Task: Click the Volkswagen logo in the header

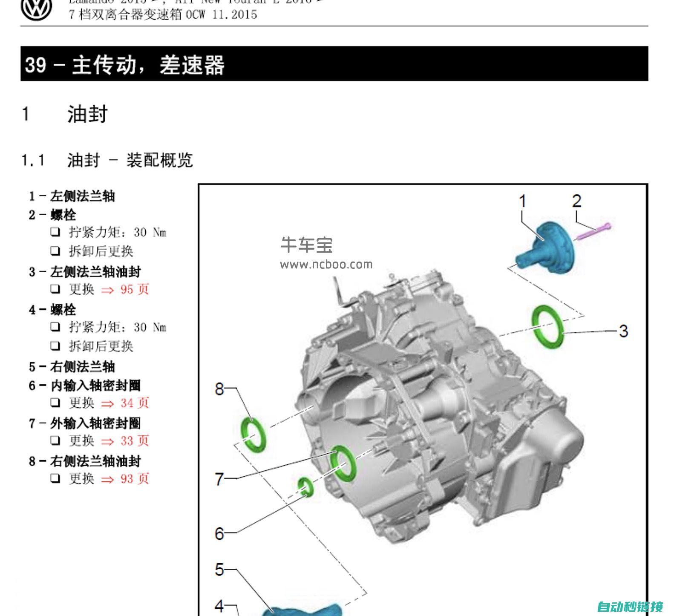Action: click(x=37, y=9)
